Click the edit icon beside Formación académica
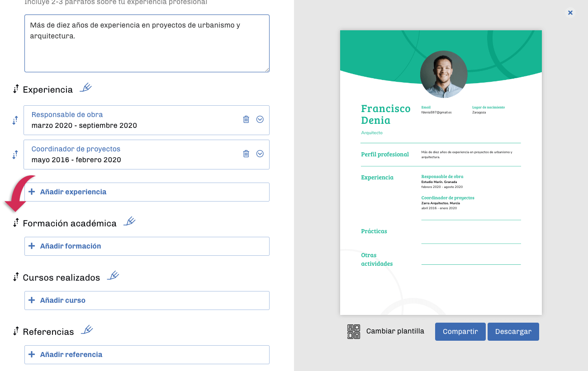 point(129,221)
